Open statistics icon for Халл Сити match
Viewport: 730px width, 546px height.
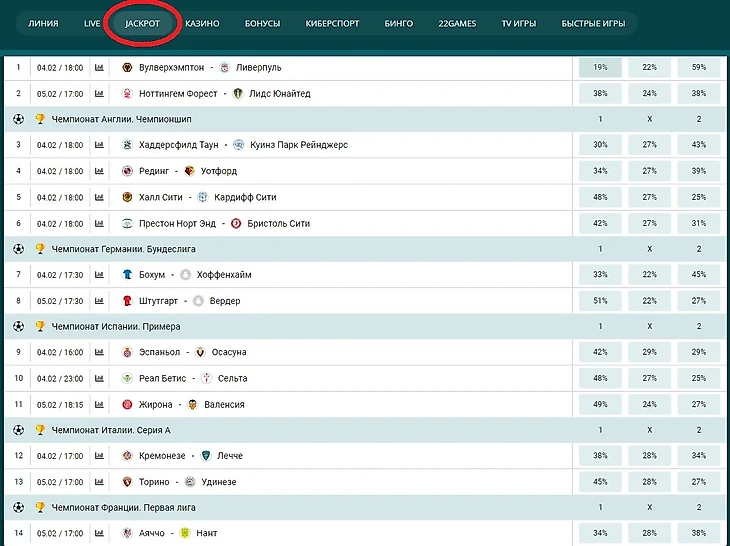(99, 197)
